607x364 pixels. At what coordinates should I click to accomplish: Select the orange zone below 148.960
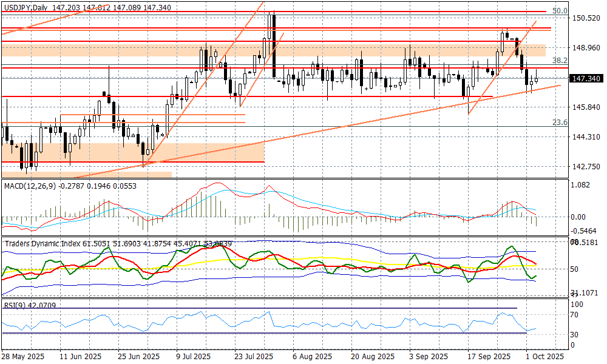pyautogui.click(x=273, y=50)
